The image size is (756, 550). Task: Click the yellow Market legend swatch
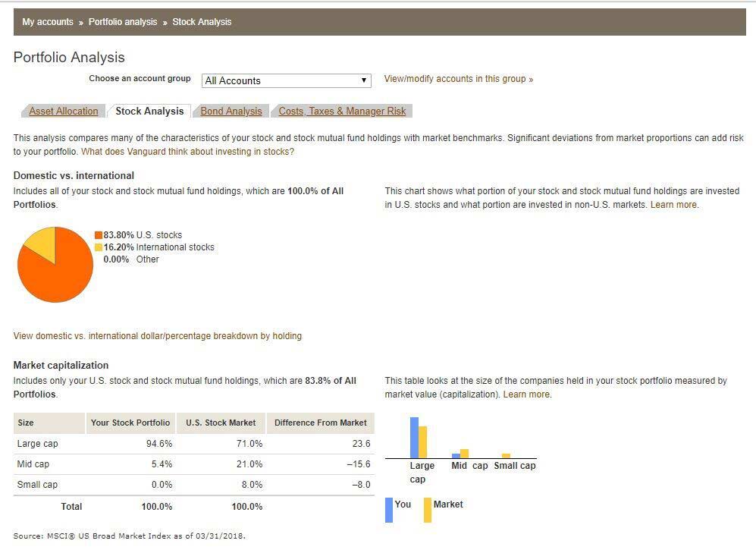428,510
